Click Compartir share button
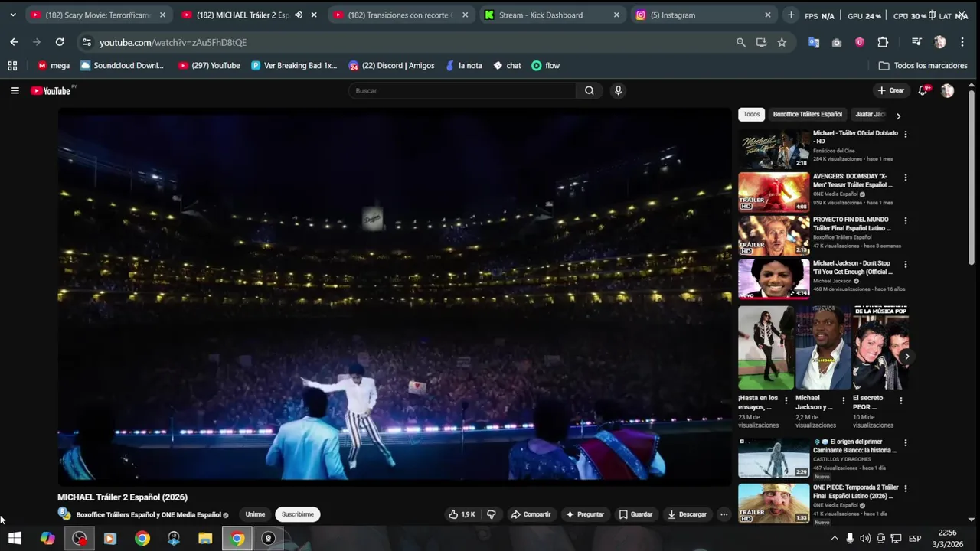 coord(531,514)
